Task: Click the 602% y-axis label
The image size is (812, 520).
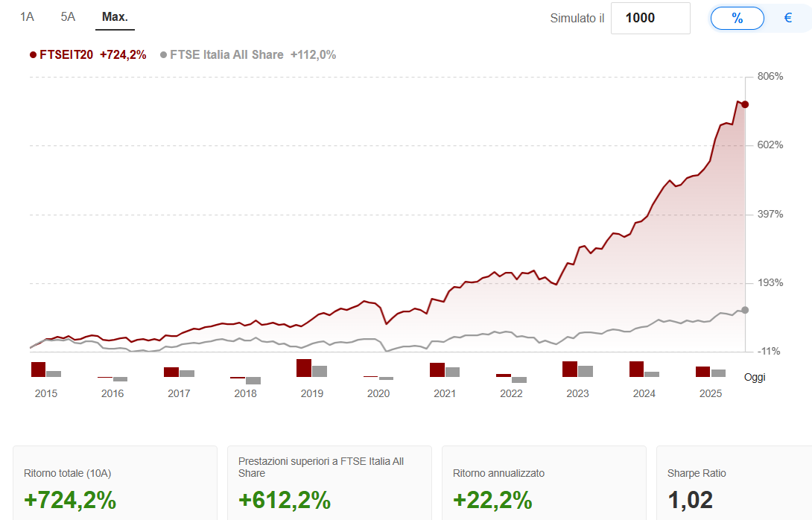Action: (x=770, y=145)
